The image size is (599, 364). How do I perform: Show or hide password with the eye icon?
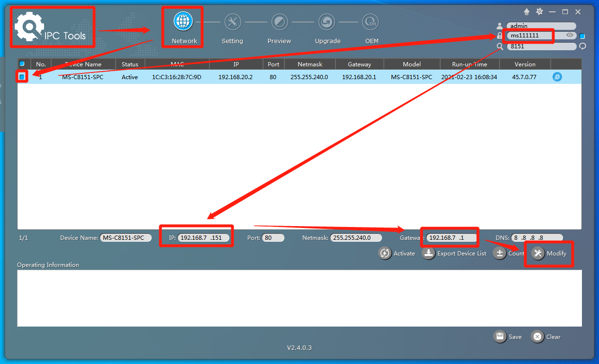pos(570,35)
